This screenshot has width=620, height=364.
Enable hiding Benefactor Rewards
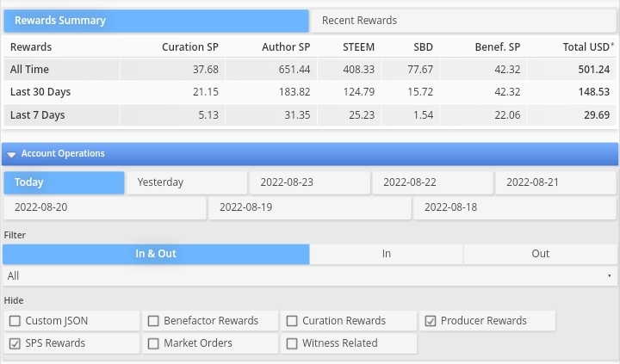[x=154, y=321]
